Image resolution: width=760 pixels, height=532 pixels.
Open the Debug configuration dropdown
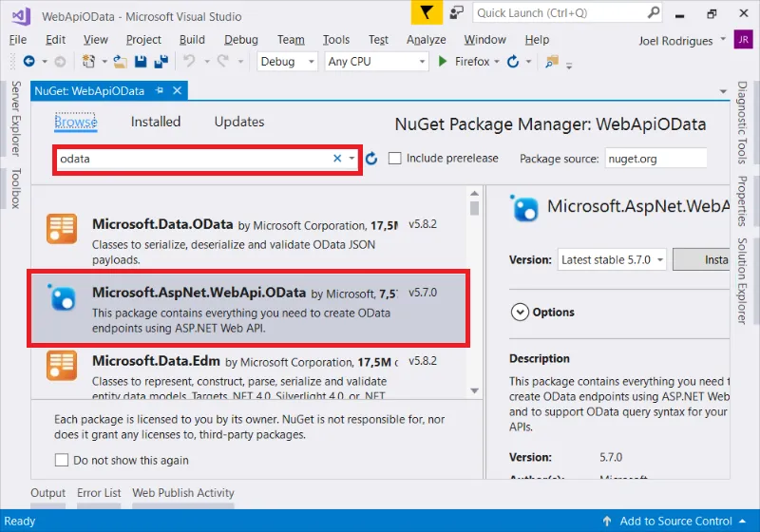287,62
